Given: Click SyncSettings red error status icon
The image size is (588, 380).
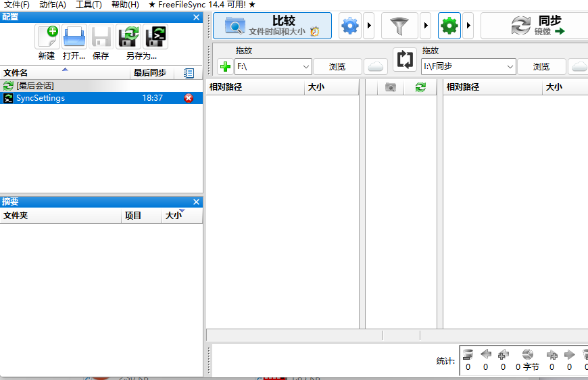Looking at the screenshot, I should (189, 98).
